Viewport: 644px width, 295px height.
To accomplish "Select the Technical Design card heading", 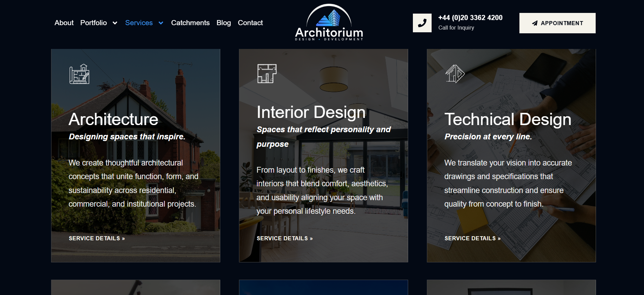I will (508, 119).
